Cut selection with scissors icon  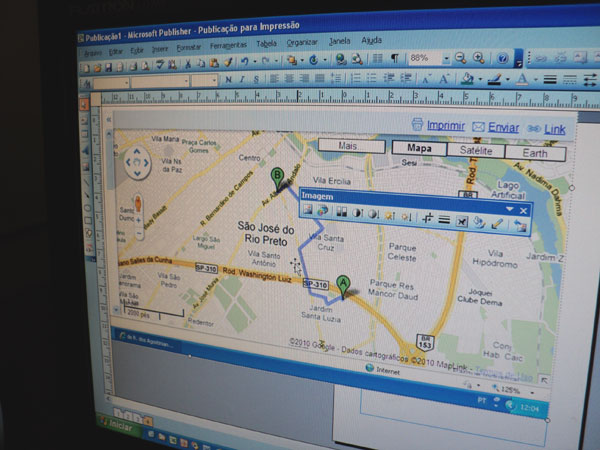tap(188, 64)
